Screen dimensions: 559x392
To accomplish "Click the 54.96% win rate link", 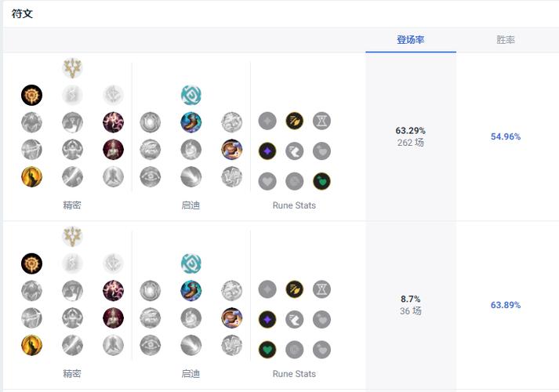I will (x=506, y=136).
